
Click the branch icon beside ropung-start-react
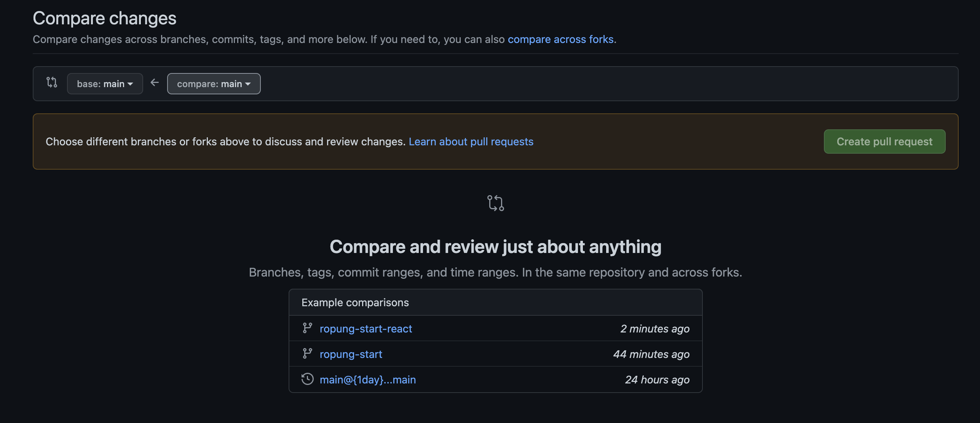[x=307, y=328]
